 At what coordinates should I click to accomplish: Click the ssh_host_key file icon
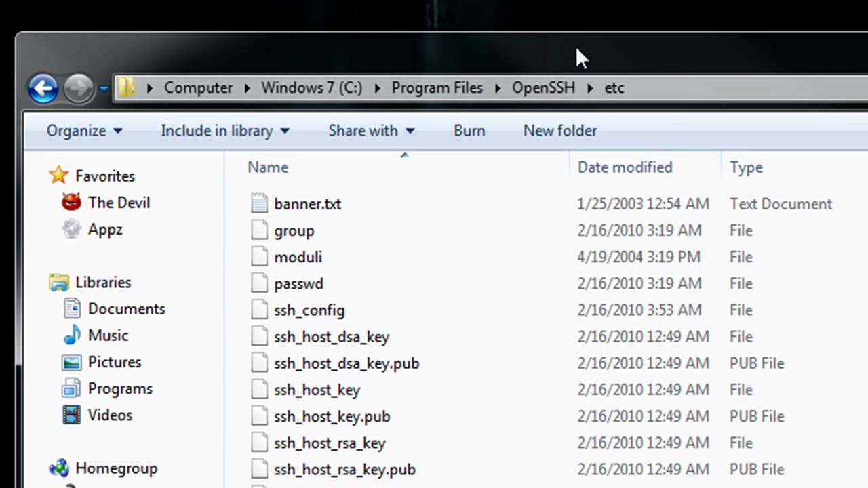[259, 390]
